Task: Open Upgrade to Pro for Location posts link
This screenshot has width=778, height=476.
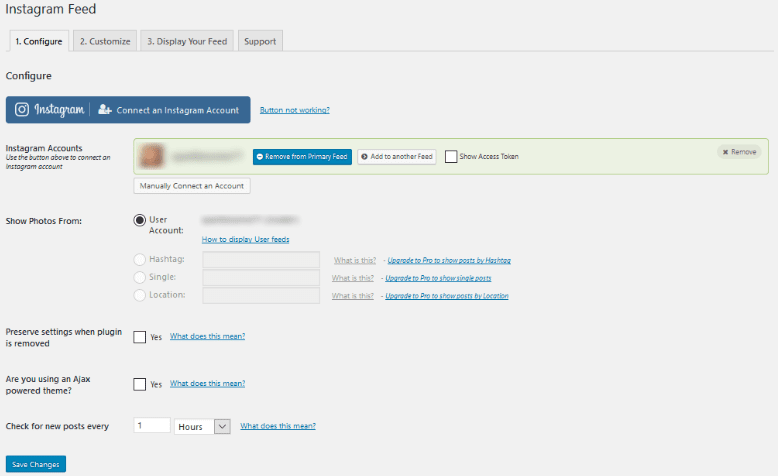Action: tap(447, 296)
